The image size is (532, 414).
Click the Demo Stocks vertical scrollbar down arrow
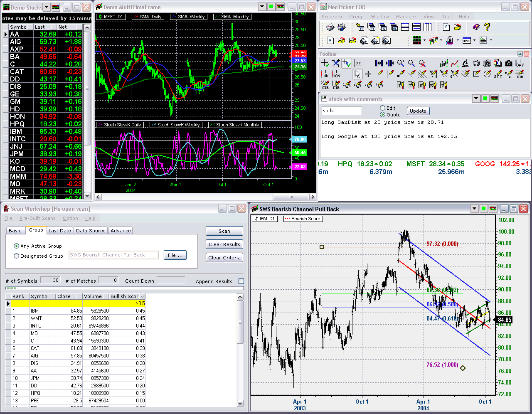(x=87, y=195)
